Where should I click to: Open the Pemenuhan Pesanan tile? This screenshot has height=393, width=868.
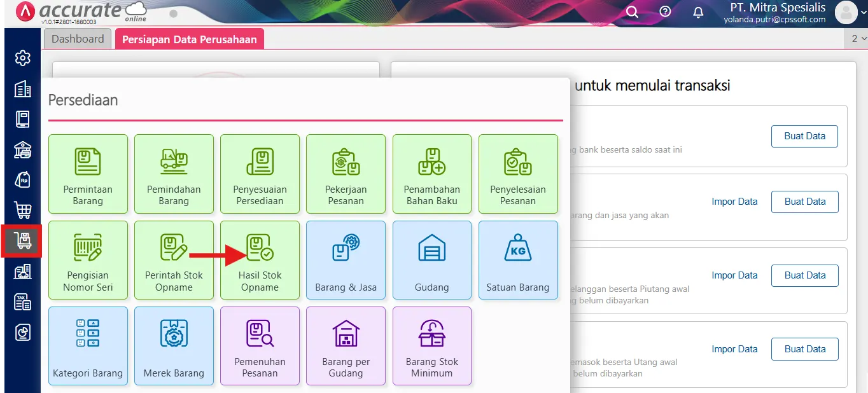[x=260, y=346]
